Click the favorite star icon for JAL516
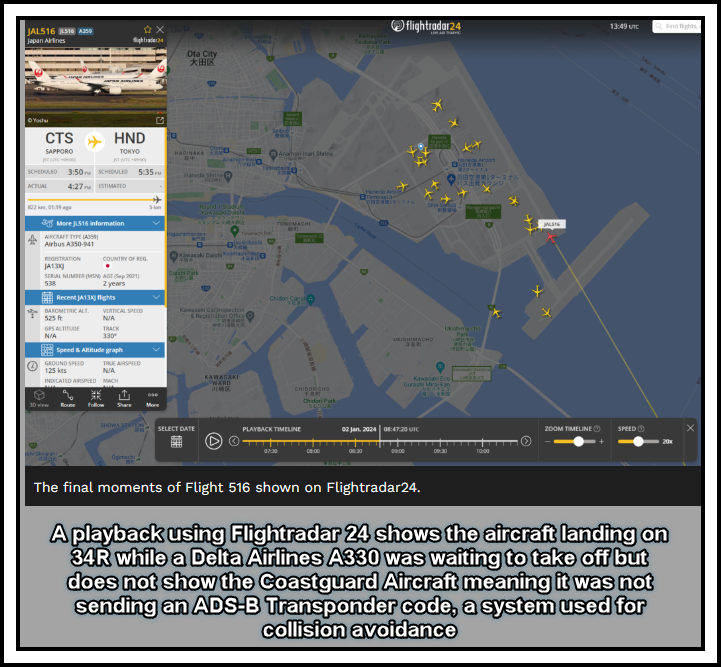 click(148, 29)
